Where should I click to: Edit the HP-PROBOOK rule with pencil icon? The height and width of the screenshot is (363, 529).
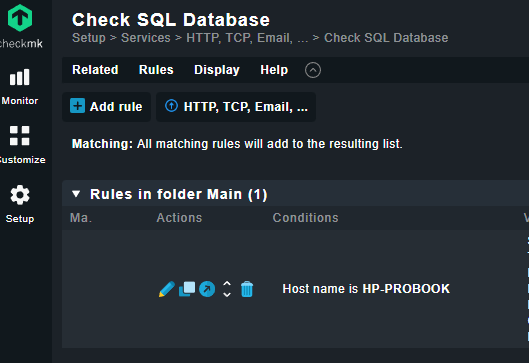point(167,289)
